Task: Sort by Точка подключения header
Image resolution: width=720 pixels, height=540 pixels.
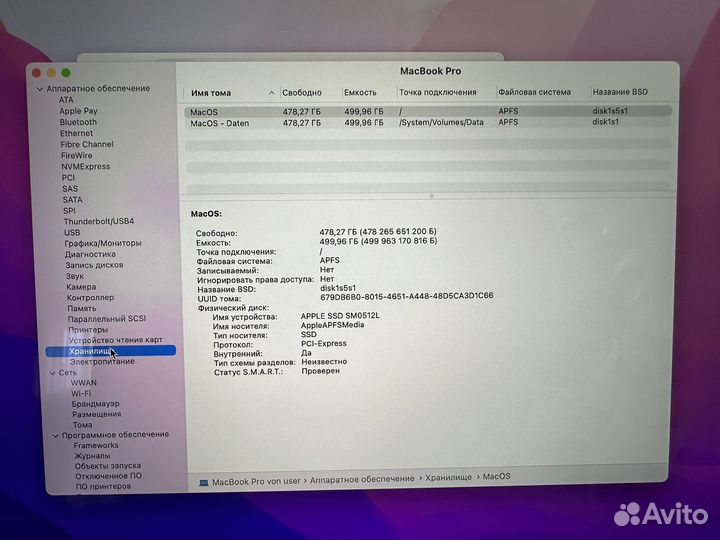Action: click(438, 92)
